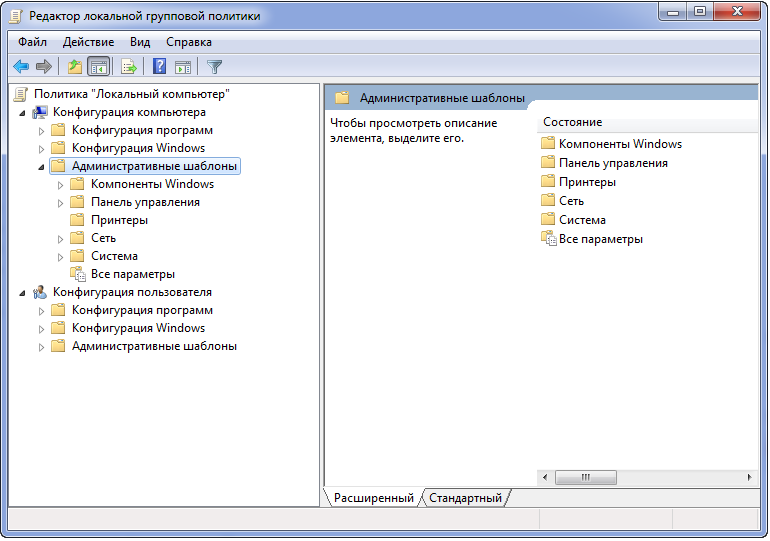Viewport: 770px width, 541px height.
Task: Click the Export list toolbar icon
Action: point(128,67)
